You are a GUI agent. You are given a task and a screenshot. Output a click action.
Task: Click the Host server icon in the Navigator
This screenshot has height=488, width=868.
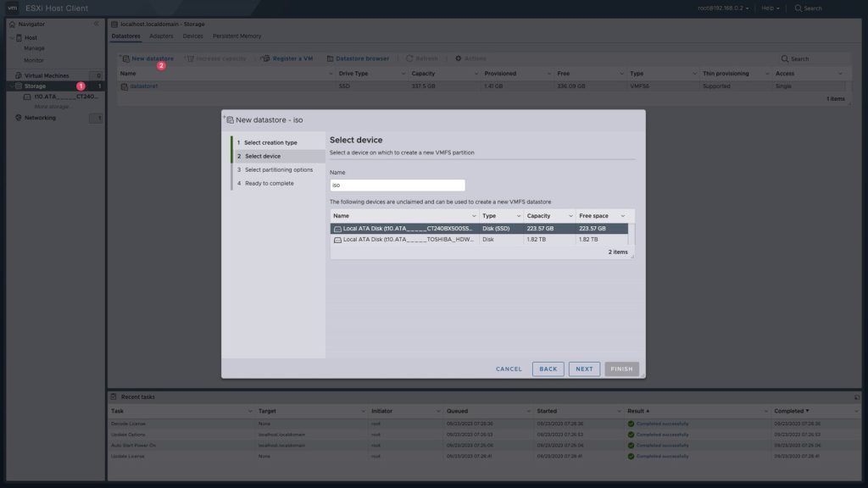coord(19,37)
